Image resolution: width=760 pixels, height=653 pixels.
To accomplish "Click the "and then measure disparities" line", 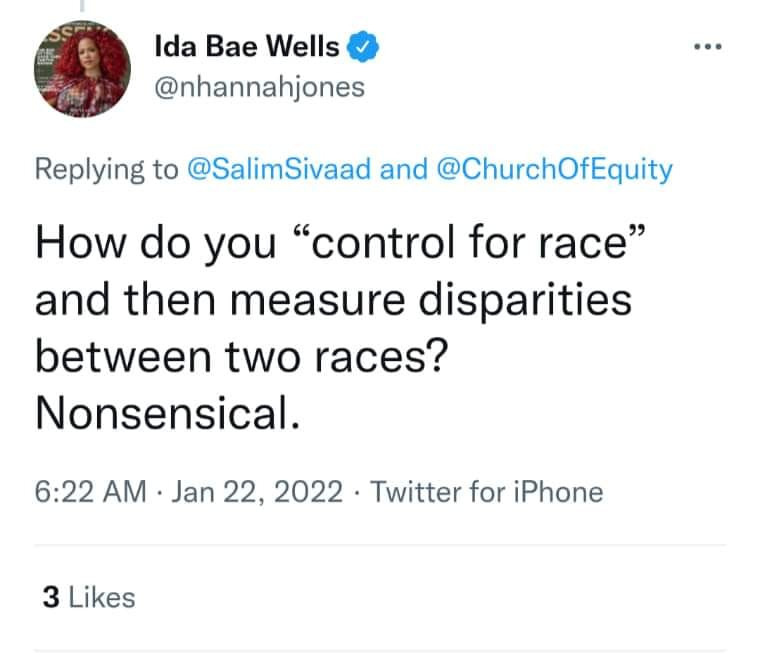I will click(x=333, y=301).
